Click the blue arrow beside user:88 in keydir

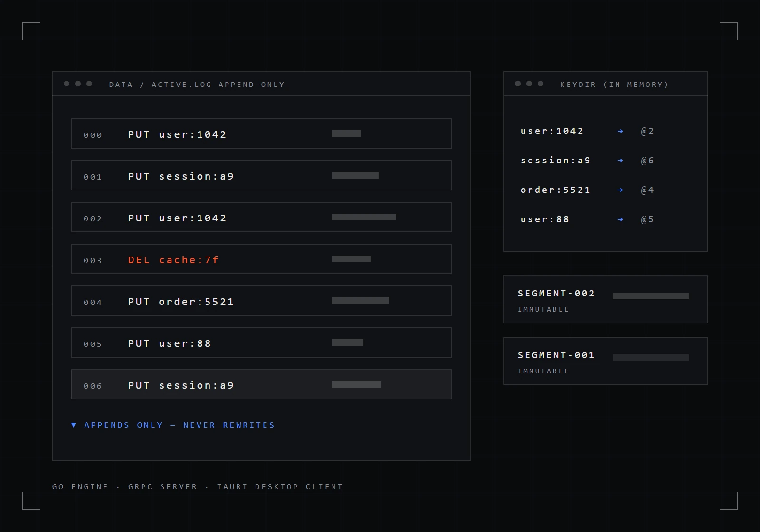tap(620, 219)
